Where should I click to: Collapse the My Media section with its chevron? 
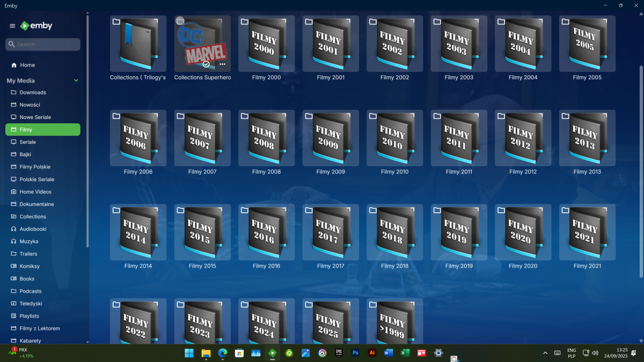[76, 80]
